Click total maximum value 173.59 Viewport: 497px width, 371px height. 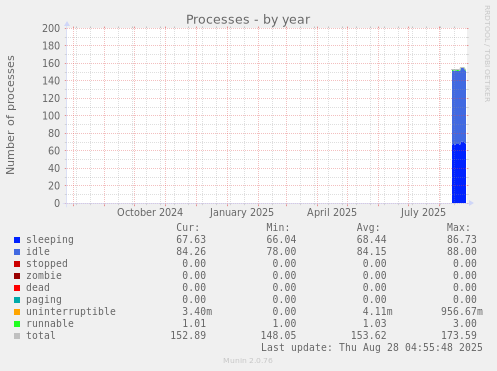click(x=459, y=335)
